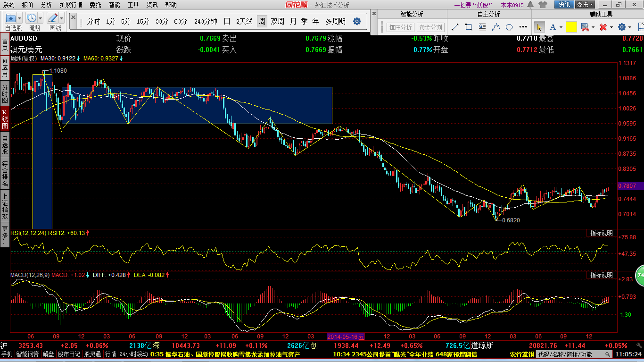Select 多周期 multi-period view

(335, 21)
